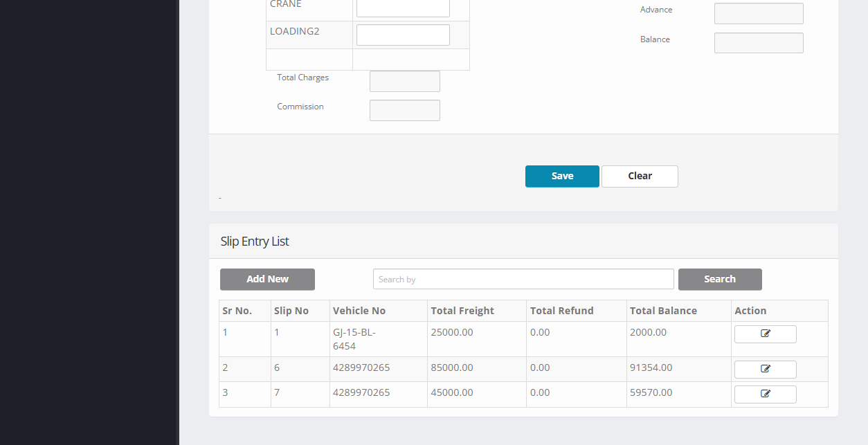Click the Total Charges field
Viewport: 868px width, 445px height.
pos(404,82)
